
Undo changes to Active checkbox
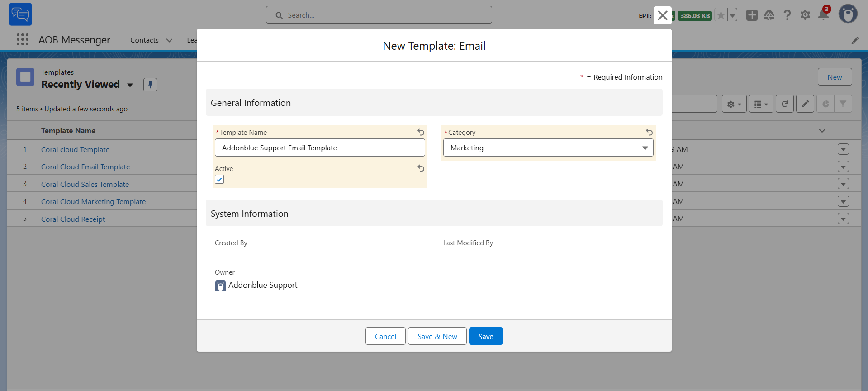pyautogui.click(x=421, y=168)
